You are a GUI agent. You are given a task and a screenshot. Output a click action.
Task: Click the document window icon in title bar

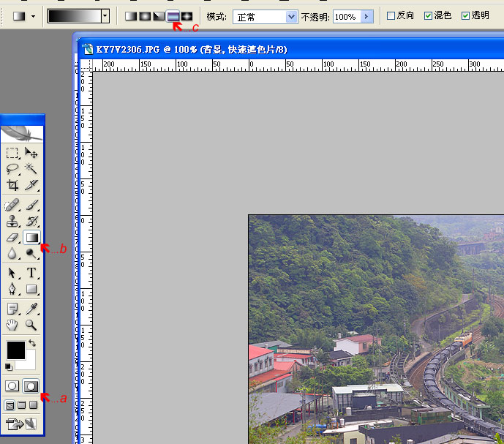(x=88, y=50)
